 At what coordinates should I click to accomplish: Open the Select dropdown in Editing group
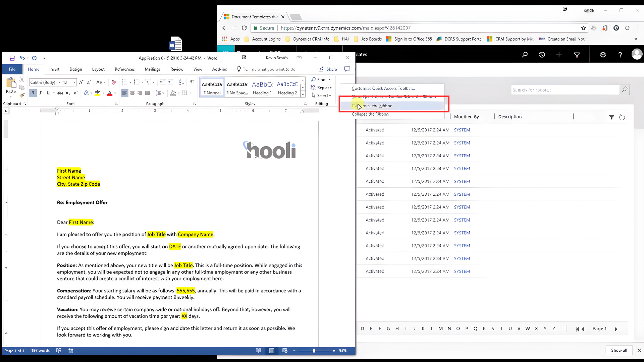point(321,96)
